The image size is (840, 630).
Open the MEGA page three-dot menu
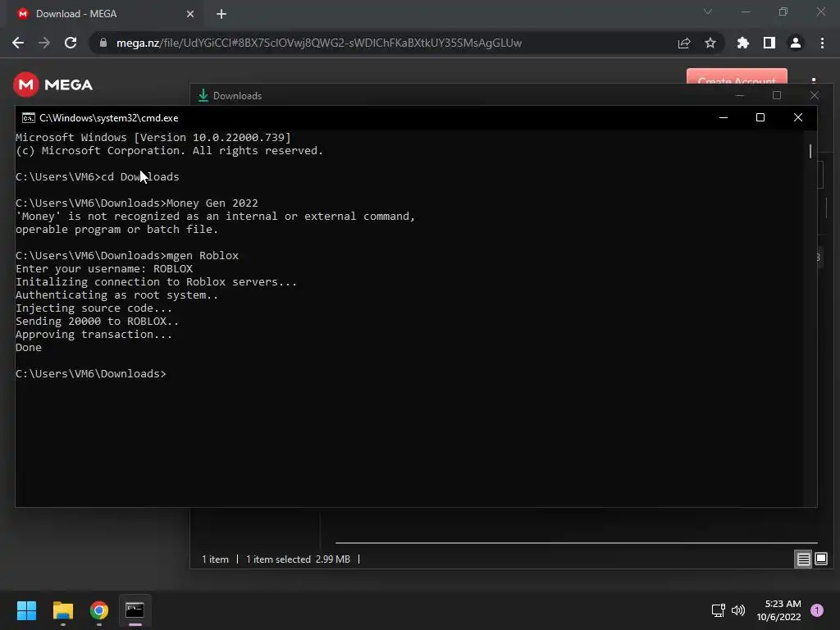tap(814, 80)
